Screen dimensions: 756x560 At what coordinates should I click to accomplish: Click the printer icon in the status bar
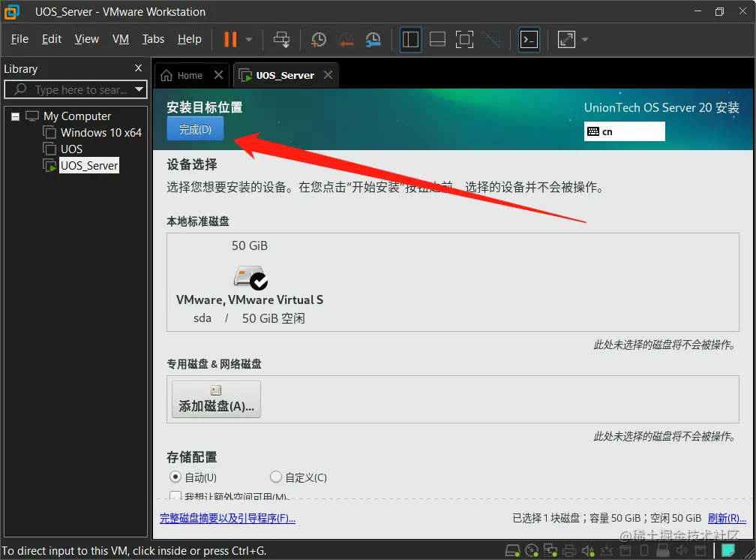pos(569,549)
